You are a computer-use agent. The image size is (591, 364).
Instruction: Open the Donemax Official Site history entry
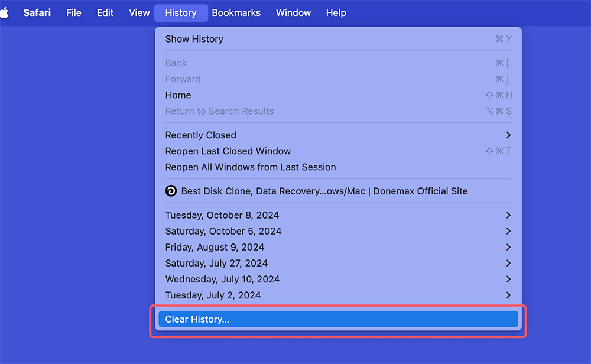(324, 191)
